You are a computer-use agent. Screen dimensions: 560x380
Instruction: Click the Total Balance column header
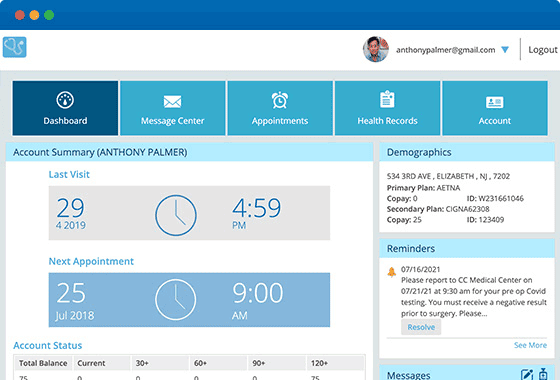point(43,363)
